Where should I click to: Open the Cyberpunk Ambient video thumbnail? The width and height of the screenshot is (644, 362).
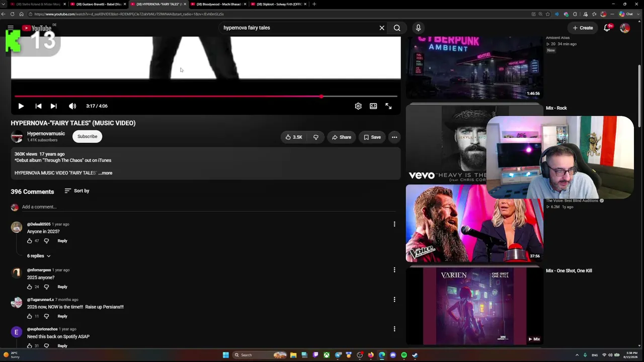pyautogui.click(x=474, y=67)
